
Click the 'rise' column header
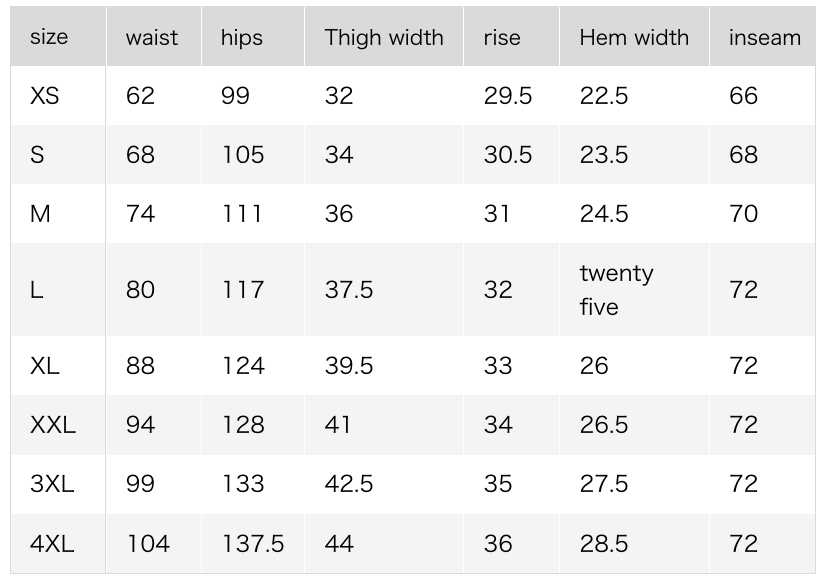(512, 37)
